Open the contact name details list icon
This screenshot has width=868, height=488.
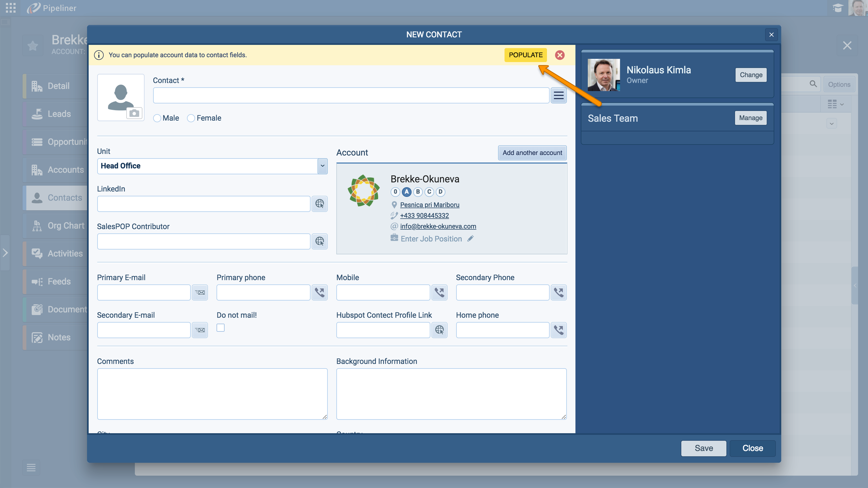tap(558, 96)
